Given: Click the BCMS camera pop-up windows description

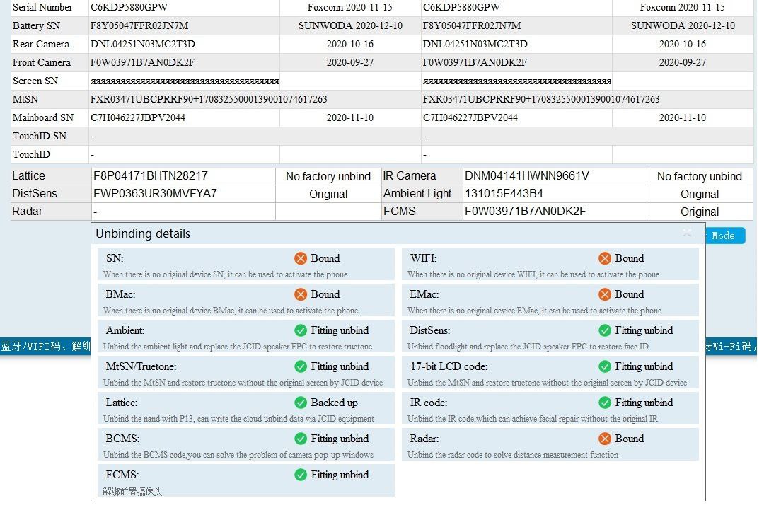Looking at the screenshot, I should [238, 455].
